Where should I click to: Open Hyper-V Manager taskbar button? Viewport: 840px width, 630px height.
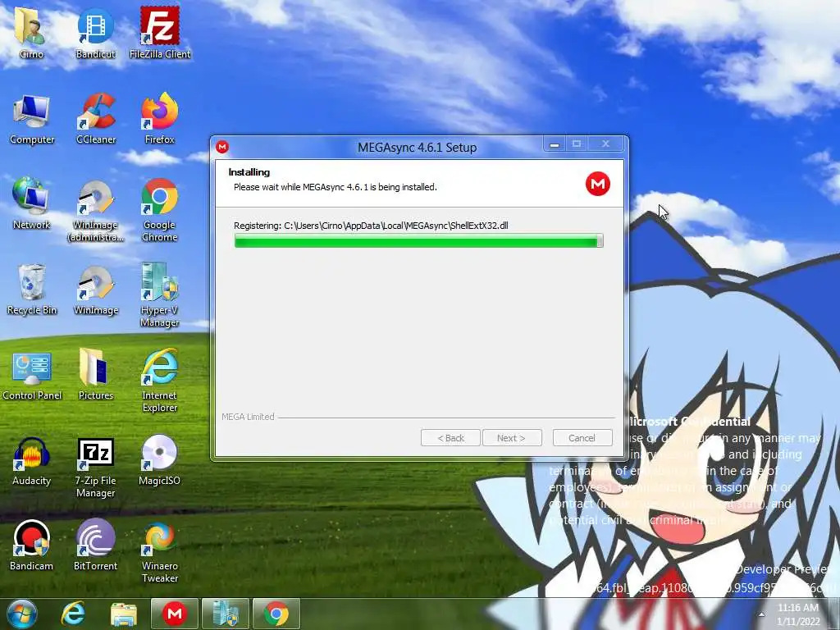225,614
